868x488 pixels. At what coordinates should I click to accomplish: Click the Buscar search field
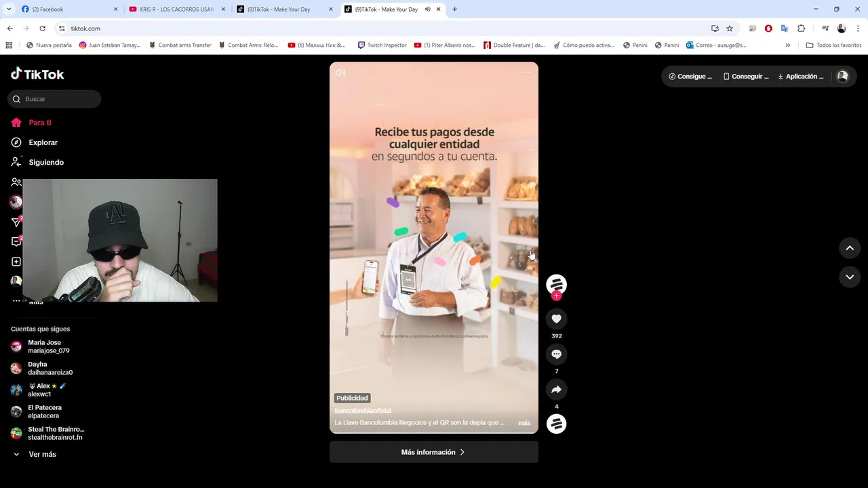54,99
